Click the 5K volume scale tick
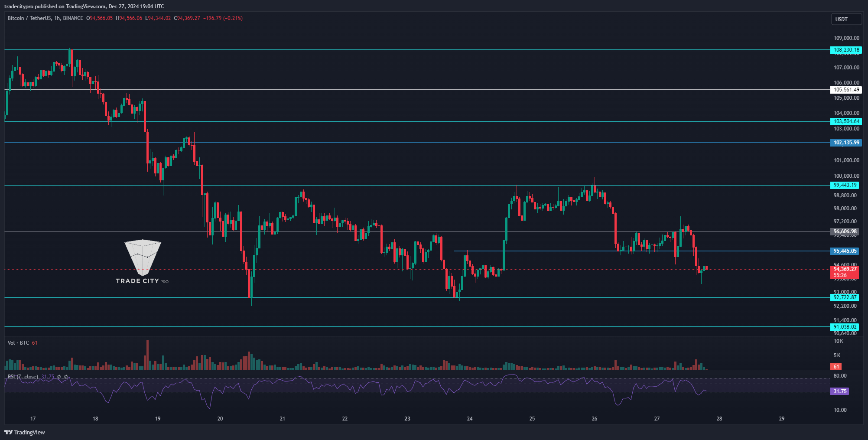 [837, 355]
